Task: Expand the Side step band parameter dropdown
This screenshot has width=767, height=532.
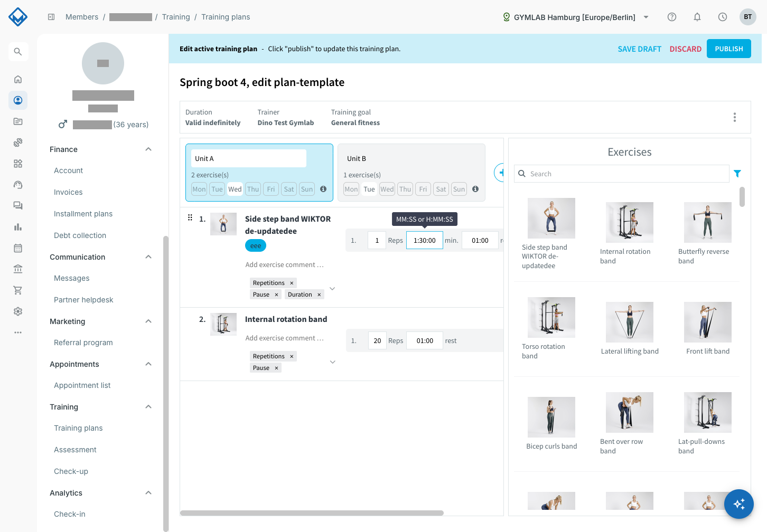Action: pos(332,289)
